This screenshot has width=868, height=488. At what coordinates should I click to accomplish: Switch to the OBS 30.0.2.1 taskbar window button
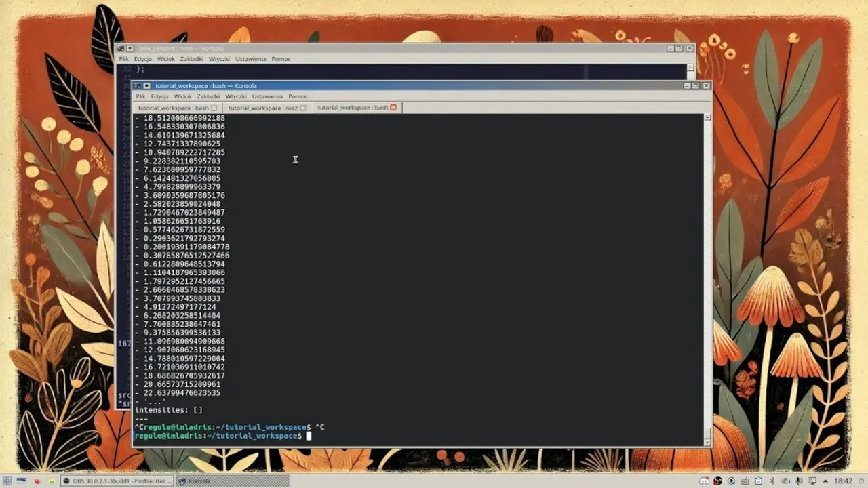[x=117, y=481]
